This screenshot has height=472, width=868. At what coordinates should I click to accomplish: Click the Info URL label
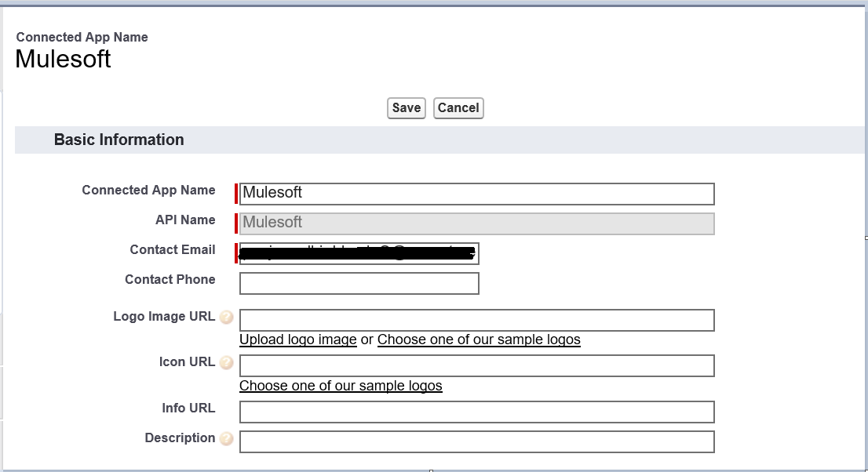tap(188, 408)
